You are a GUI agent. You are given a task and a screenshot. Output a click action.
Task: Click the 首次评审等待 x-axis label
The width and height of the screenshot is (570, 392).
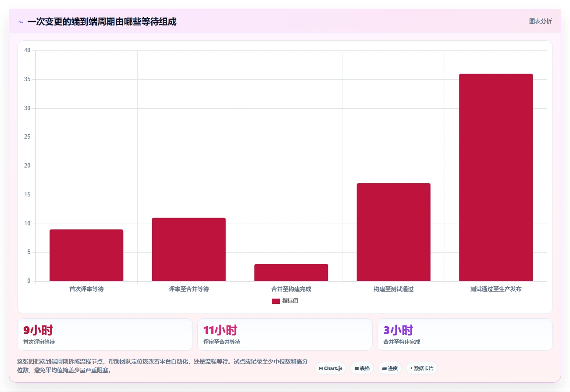[86, 289]
